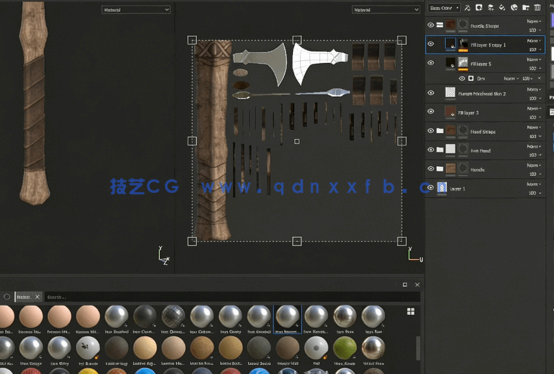The height and width of the screenshot is (374, 554).
Task: Hide the Fill layer 5 copy 1 layer
Action: coord(431,44)
